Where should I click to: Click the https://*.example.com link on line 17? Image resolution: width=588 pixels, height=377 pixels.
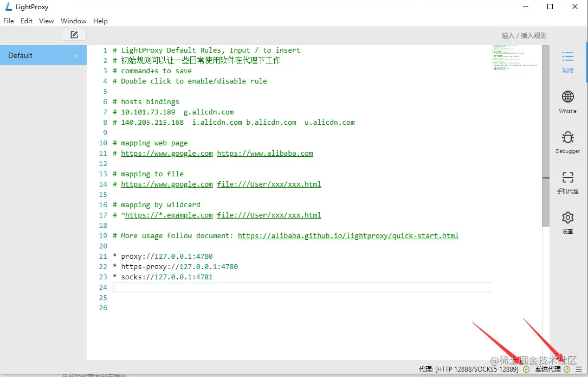pyautogui.click(x=169, y=215)
